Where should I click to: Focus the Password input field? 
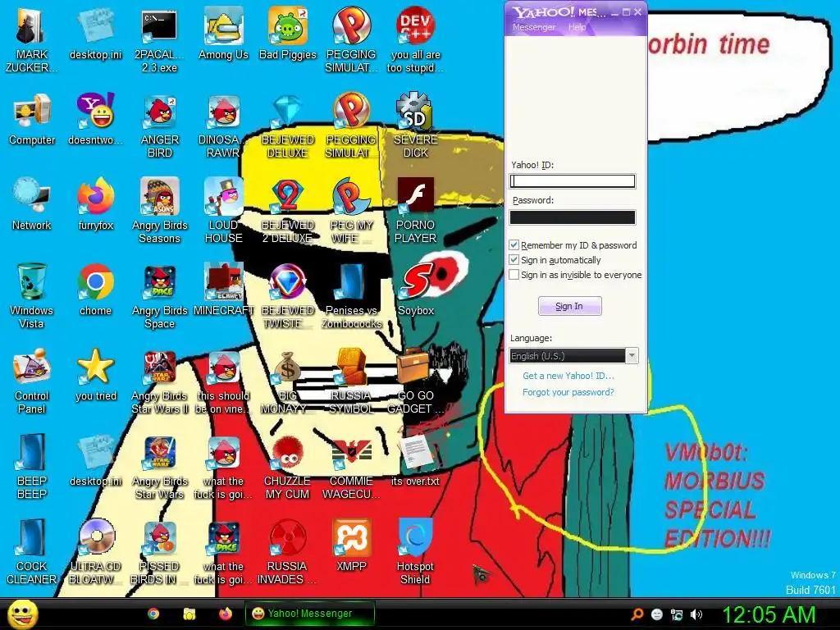pyautogui.click(x=572, y=217)
